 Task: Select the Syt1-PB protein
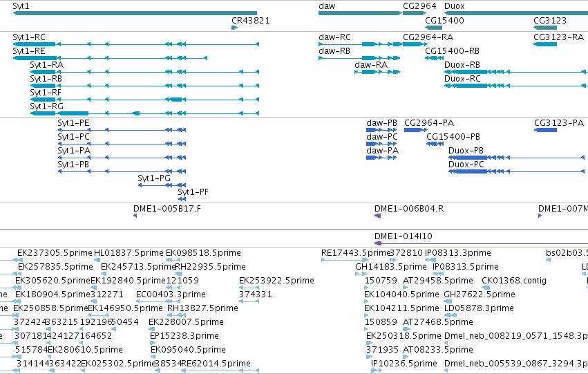pos(122,171)
